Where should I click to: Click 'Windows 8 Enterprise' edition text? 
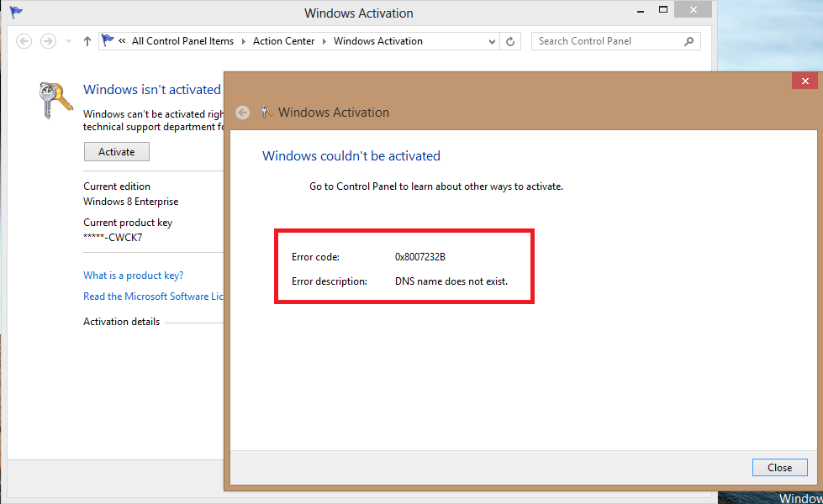point(130,202)
